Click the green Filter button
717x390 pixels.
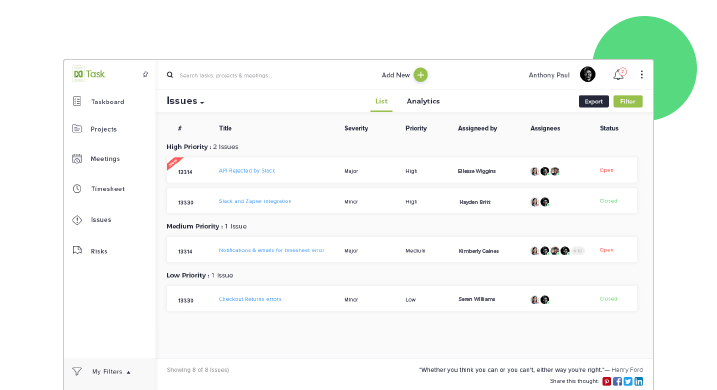point(628,102)
